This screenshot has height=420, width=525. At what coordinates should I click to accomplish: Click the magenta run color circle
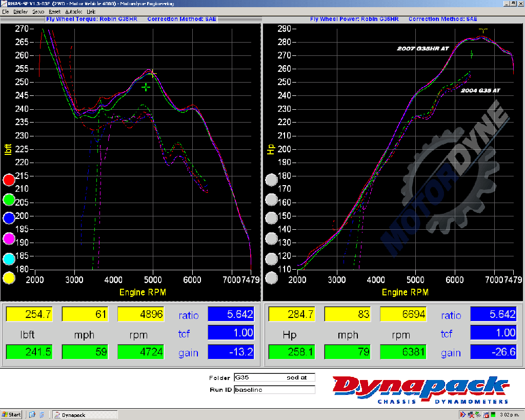pos(9,238)
